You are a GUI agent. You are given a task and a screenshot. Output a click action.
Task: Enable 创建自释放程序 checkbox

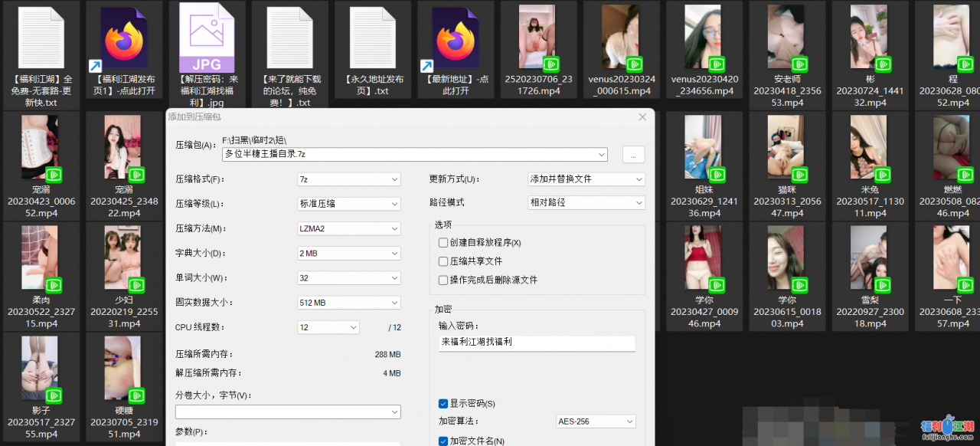pos(443,243)
